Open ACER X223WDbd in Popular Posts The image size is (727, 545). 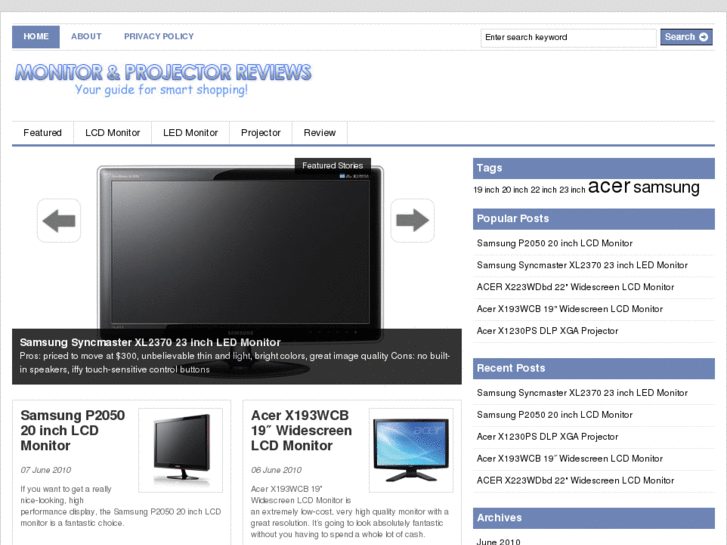[575, 287]
